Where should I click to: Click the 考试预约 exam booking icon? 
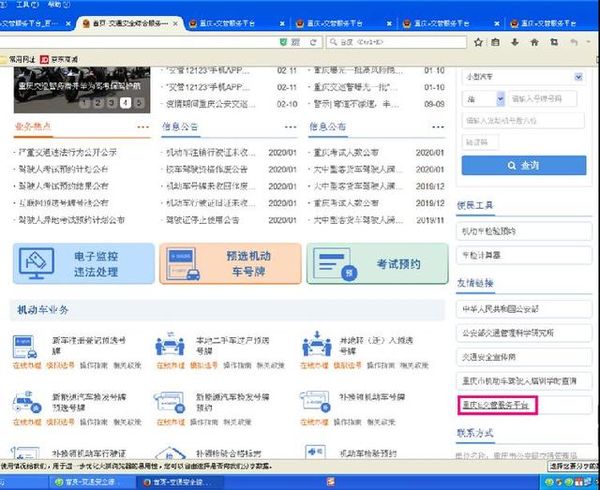coord(337,265)
